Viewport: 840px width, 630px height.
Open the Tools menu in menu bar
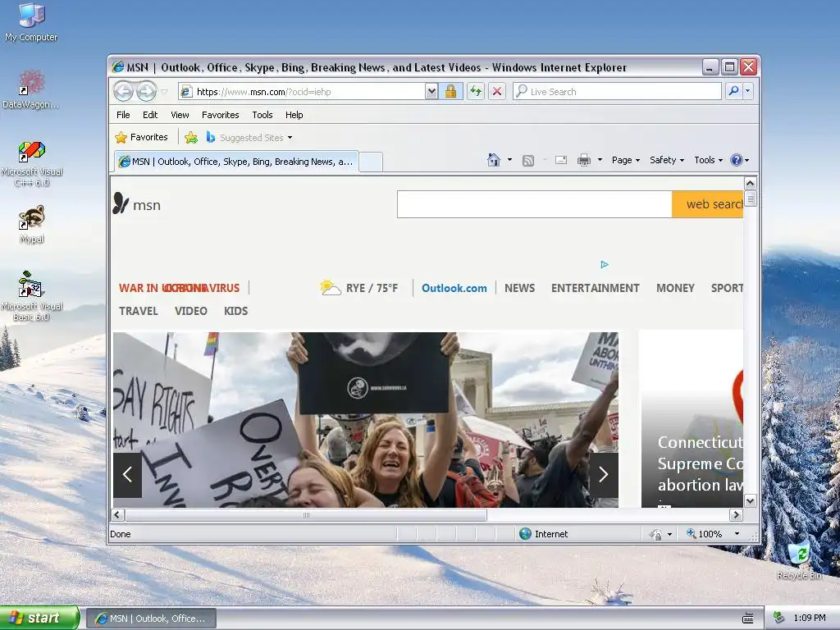click(x=262, y=115)
